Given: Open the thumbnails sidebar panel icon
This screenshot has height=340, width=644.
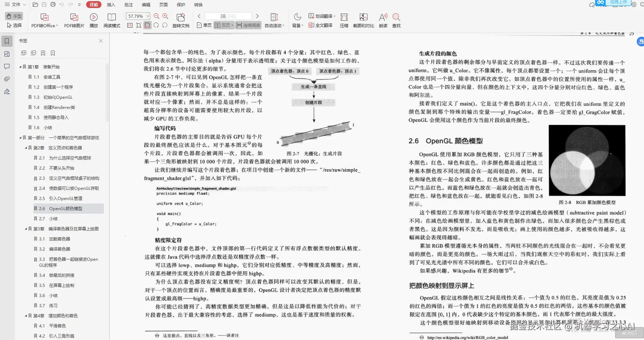Looking at the screenshot, I should 7,54.
